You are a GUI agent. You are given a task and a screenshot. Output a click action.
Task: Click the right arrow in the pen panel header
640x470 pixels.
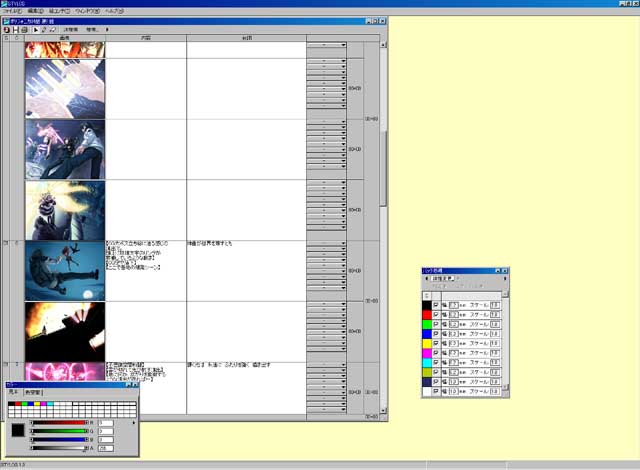pyautogui.click(x=505, y=279)
